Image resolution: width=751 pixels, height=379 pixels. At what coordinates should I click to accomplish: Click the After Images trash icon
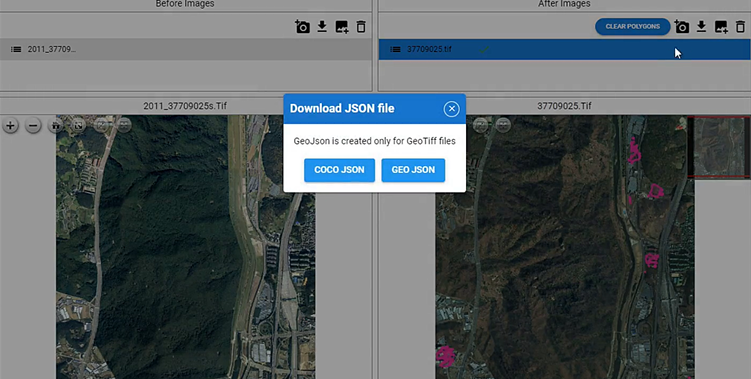pos(740,27)
